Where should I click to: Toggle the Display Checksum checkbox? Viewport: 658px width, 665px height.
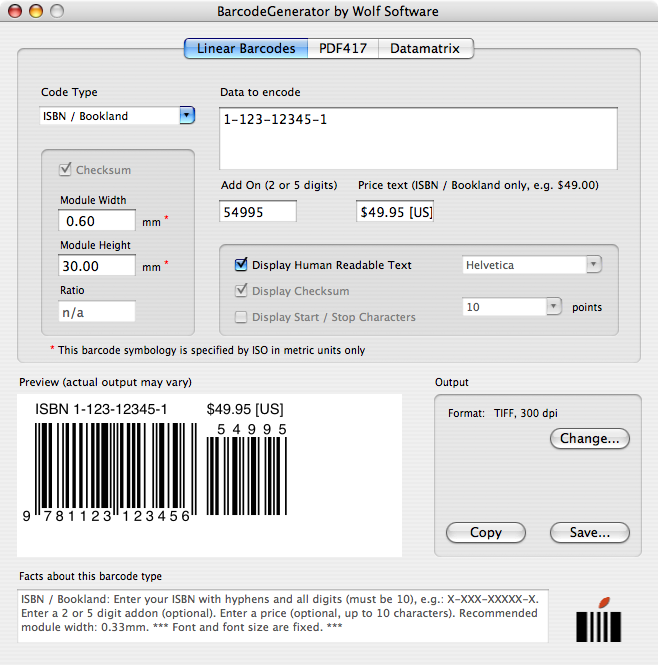pos(241,291)
